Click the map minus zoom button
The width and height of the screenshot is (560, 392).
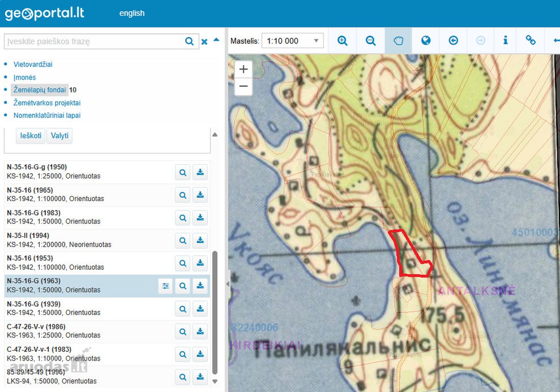point(243,87)
